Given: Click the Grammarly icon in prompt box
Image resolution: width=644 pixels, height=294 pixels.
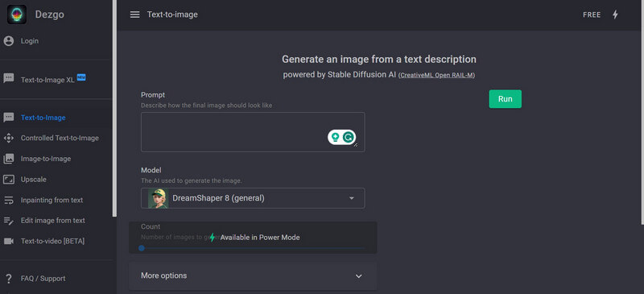Looking at the screenshot, I should point(349,138).
